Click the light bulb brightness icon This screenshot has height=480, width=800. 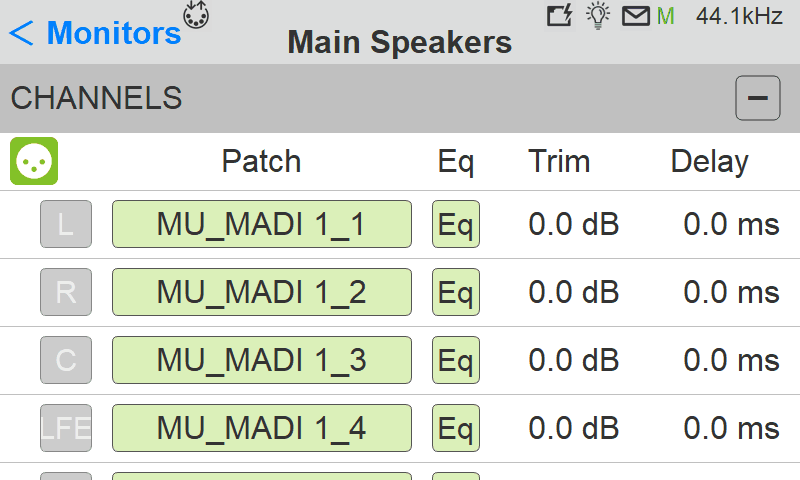click(598, 16)
